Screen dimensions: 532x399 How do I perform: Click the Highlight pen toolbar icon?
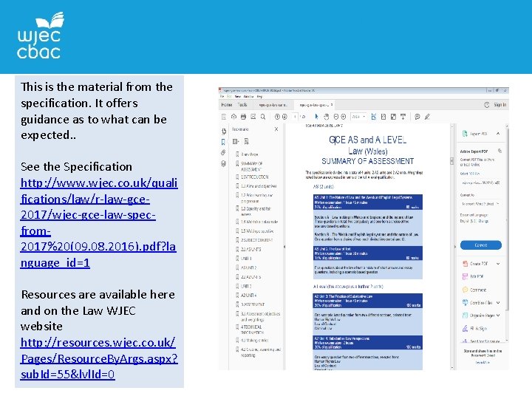427,117
